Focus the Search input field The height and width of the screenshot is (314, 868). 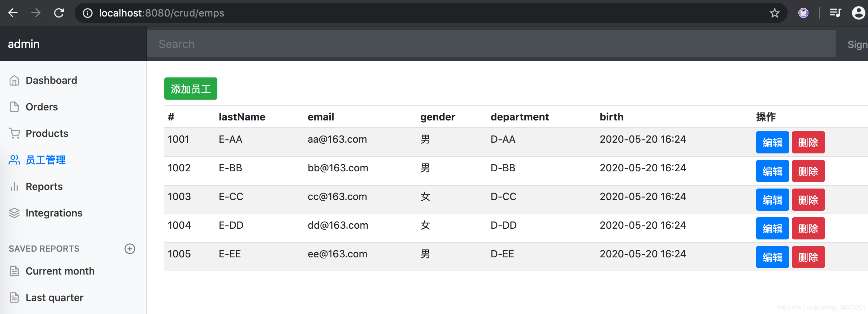pos(491,44)
